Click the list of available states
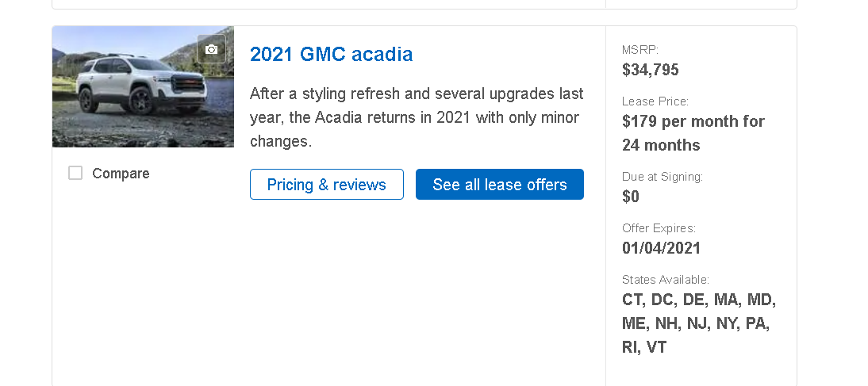 coord(699,323)
